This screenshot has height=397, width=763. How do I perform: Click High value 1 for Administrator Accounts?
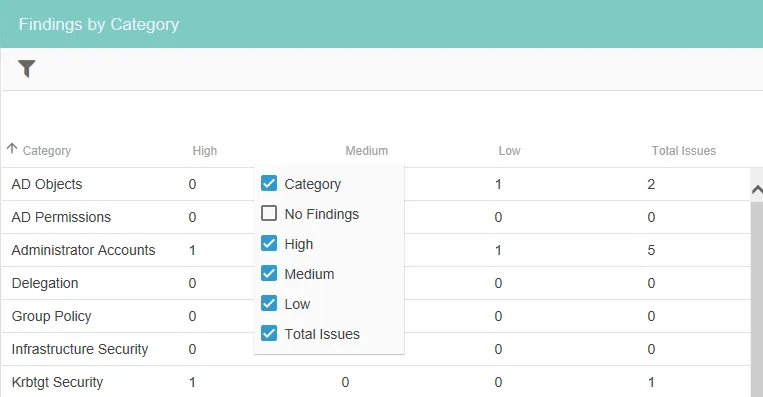click(192, 250)
